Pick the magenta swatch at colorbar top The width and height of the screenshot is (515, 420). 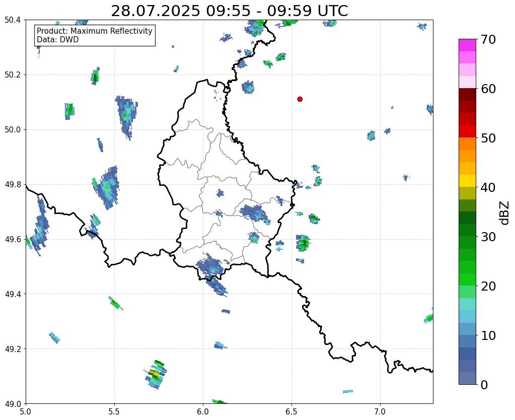coord(467,45)
